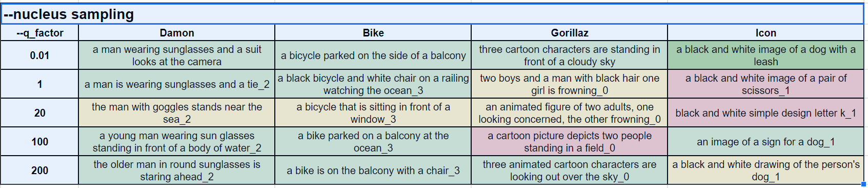Screen dimensions: 868x188
Task: Click cell 'an image of a sign for a dog_1'
Action: pos(766,142)
